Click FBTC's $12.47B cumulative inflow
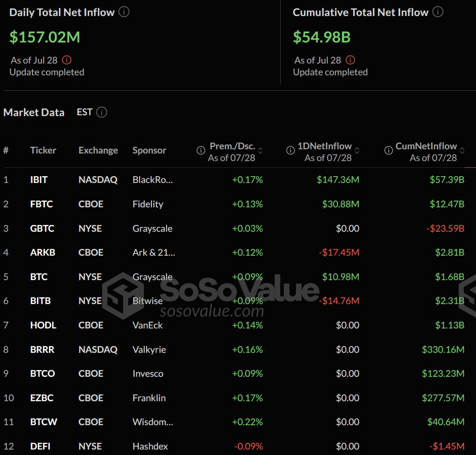 pyautogui.click(x=447, y=204)
